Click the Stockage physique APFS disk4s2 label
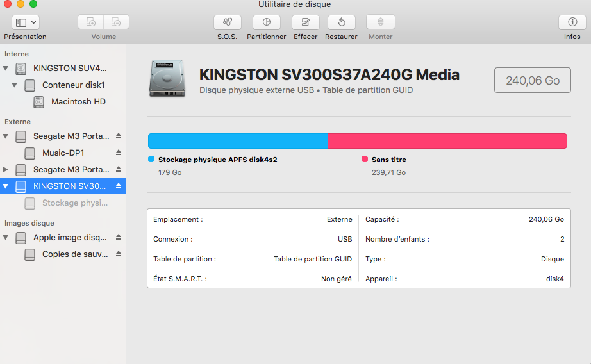Screen dimensions: 591x364 (217, 160)
